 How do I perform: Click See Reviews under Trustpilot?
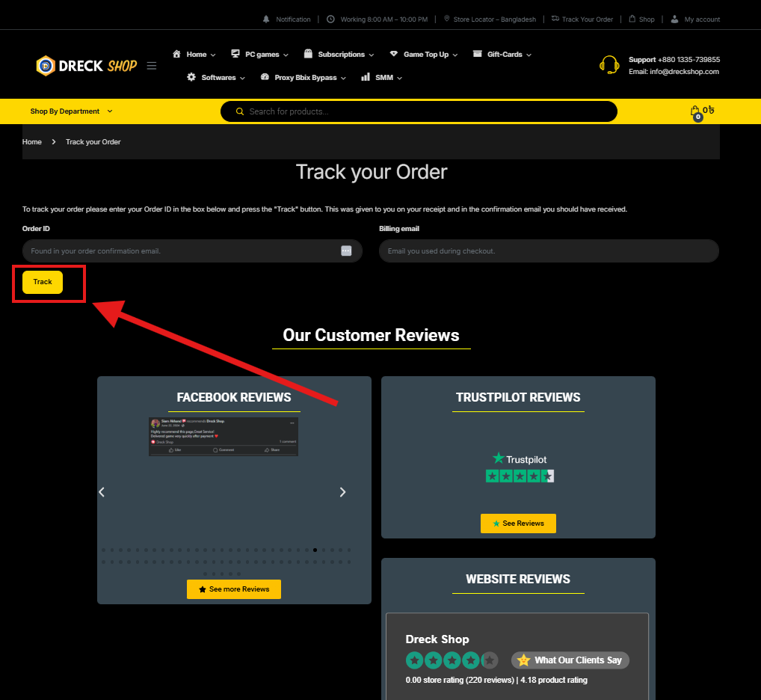pos(518,524)
